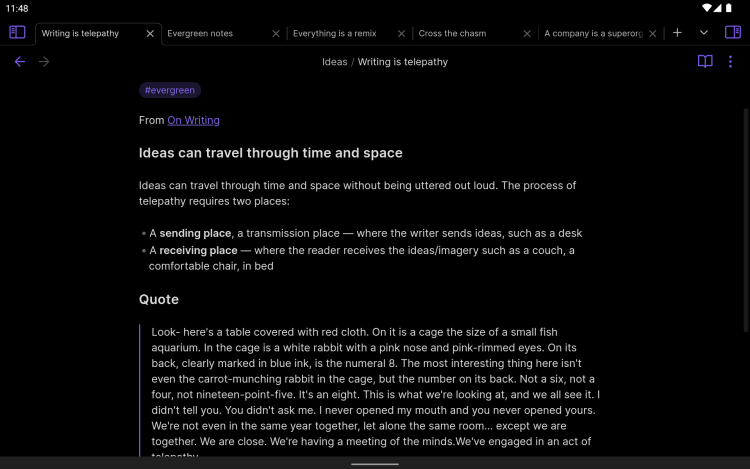Toggle the right sidebar panel
This screenshot has height=469, width=750.
732,33
